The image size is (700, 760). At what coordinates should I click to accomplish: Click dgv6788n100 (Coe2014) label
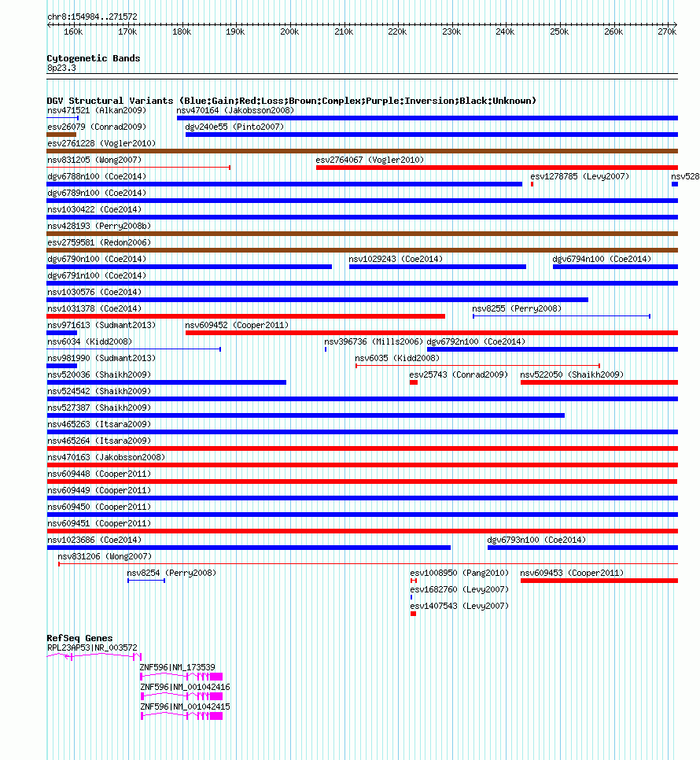(97, 176)
